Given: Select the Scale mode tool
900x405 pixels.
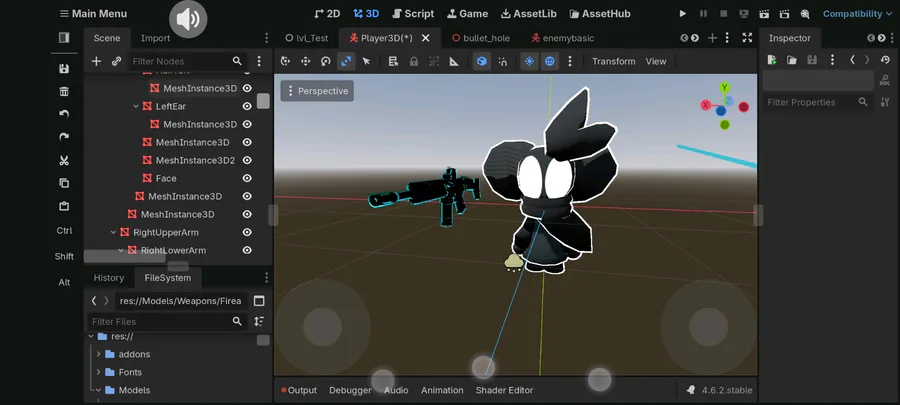Looking at the screenshot, I should [346, 61].
